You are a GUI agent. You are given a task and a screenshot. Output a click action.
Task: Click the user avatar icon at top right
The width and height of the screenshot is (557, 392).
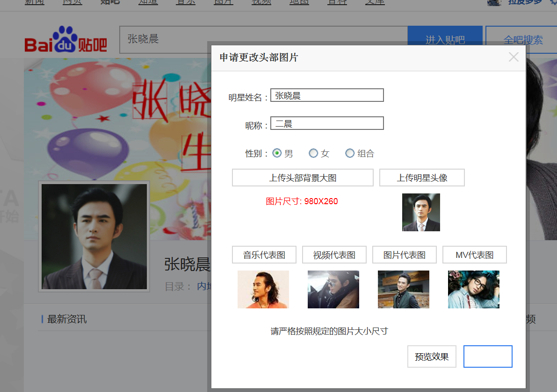494,3
